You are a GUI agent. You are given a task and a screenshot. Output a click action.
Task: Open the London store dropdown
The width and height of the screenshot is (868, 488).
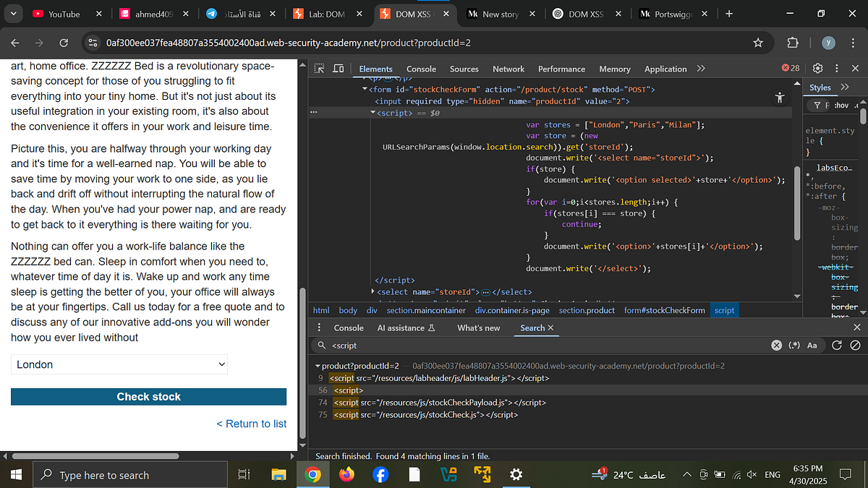(119, 364)
